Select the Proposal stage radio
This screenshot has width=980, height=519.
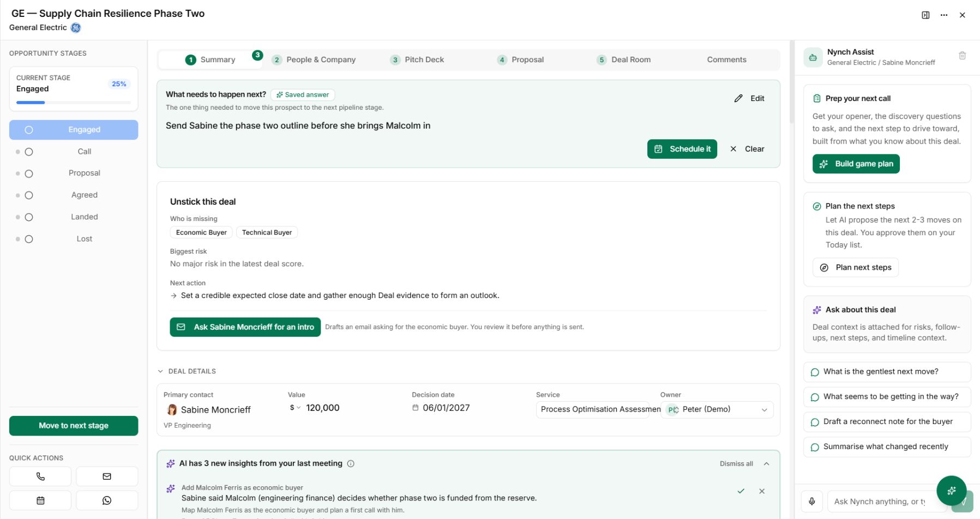(x=29, y=174)
